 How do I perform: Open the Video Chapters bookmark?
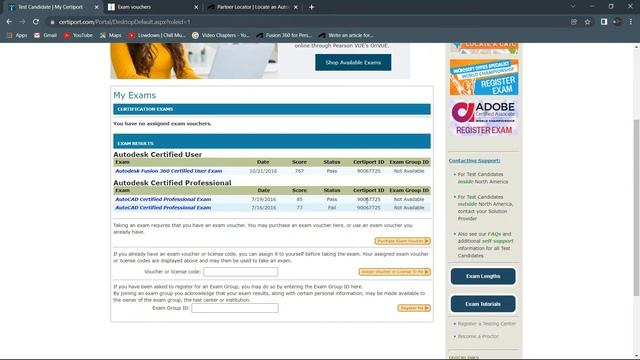[x=220, y=36]
